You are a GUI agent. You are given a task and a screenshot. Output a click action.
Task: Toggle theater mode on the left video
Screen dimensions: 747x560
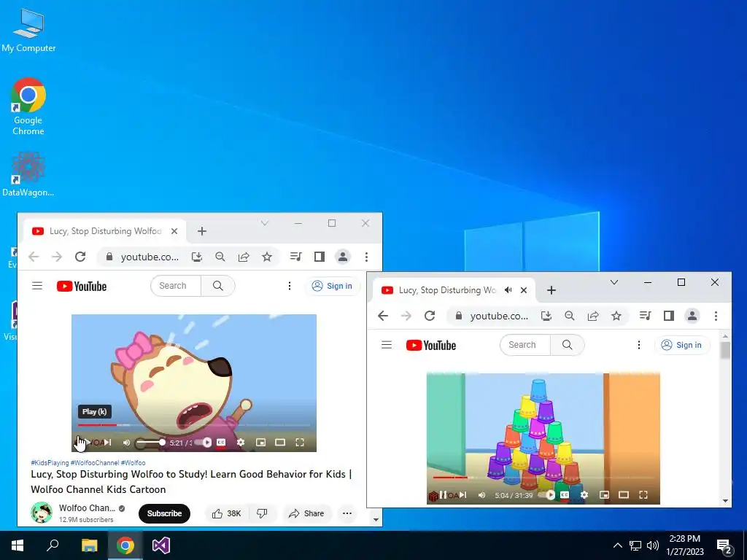(280, 443)
